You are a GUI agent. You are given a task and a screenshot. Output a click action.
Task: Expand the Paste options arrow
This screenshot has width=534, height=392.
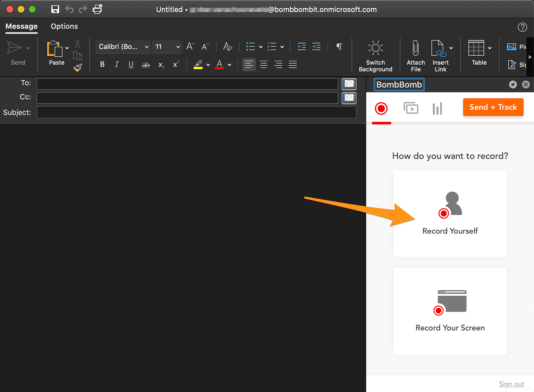click(67, 48)
